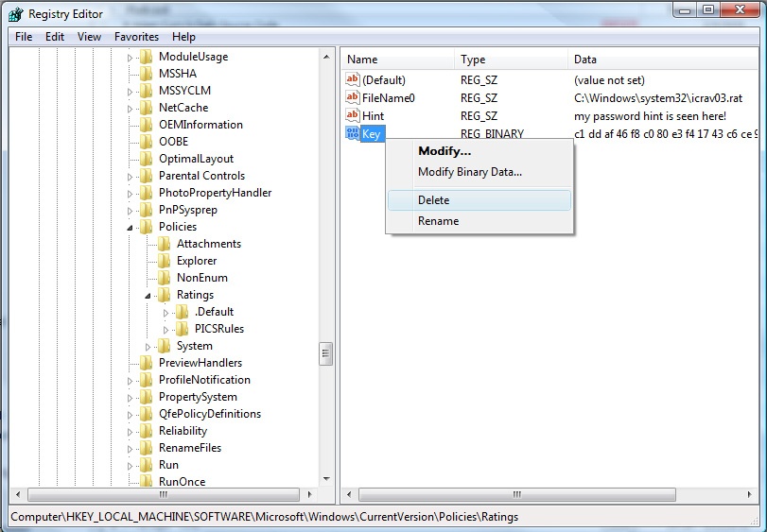
Task: Select the PropertySystem key name
Action: tap(198, 397)
